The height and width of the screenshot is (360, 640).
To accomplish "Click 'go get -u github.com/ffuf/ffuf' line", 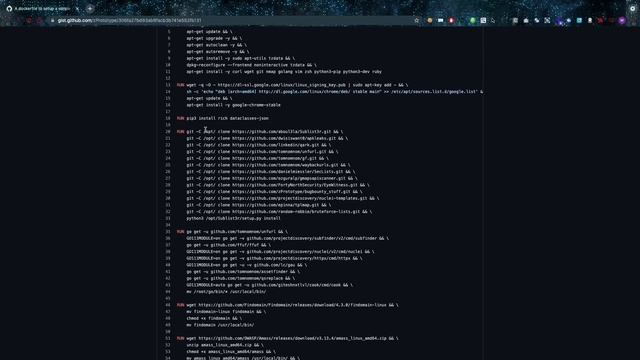I will click(229, 245).
